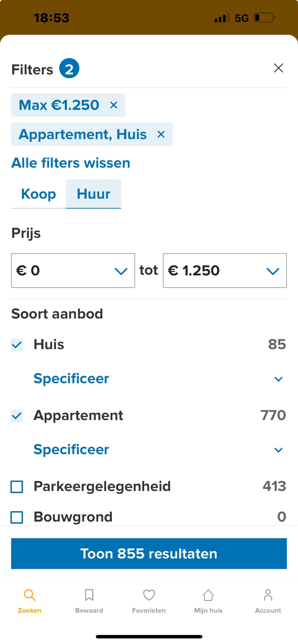Remove the Max €1.250 filter chip
This screenshot has width=298, height=644.
click(114, 105)
